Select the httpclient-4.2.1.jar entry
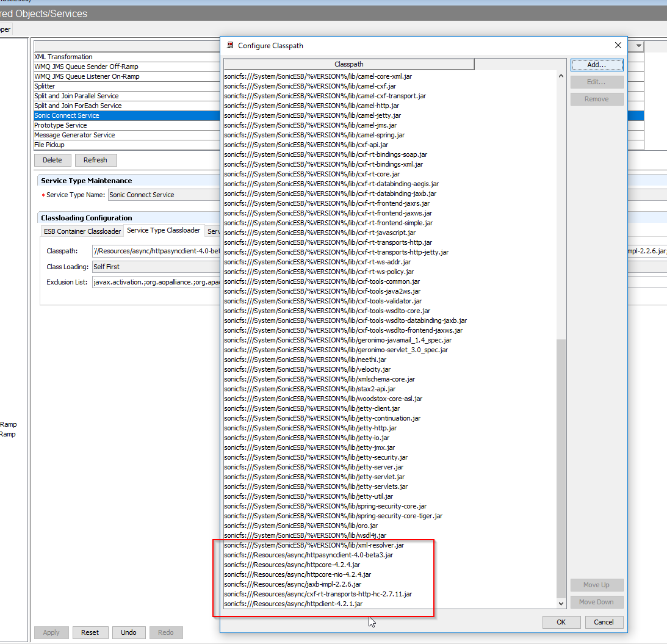667x644 pixels. (x=293, y=604)
